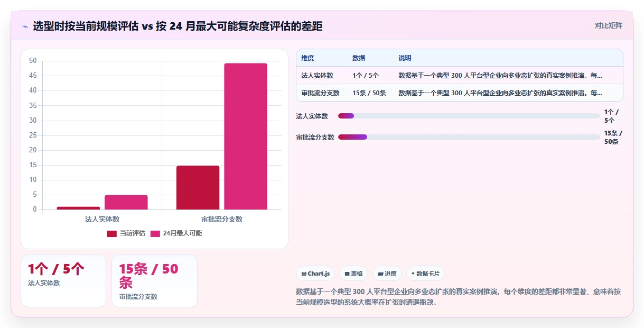Click the 当前评估 bar for 法人实体数
Screen dimensions: 644x328
coord(78,208)
